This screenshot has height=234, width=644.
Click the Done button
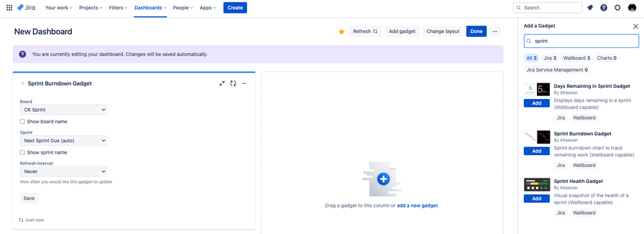(476, 31)
